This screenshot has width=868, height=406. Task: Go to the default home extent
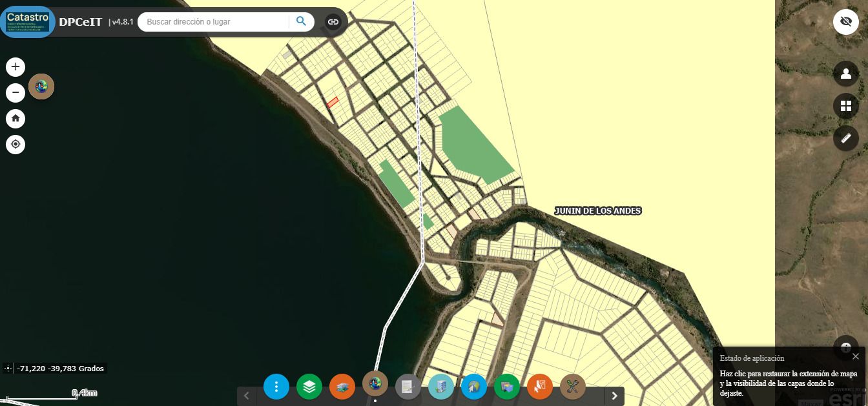pyautogui.click(x=15, y=118)
